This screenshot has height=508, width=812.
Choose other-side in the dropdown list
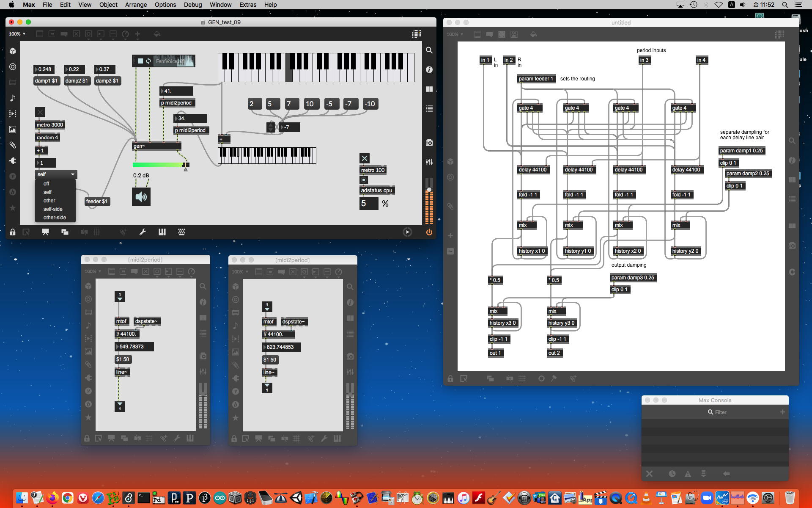(55, 218)
